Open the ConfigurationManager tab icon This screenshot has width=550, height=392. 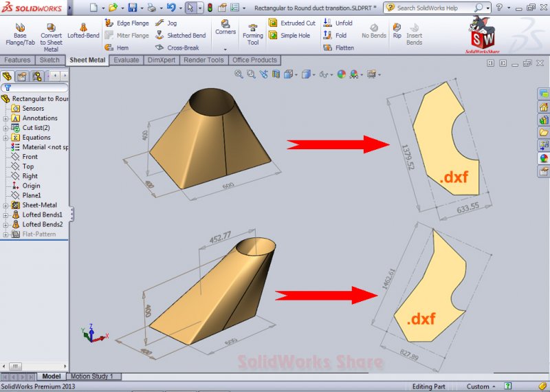[x=37, y=76]
